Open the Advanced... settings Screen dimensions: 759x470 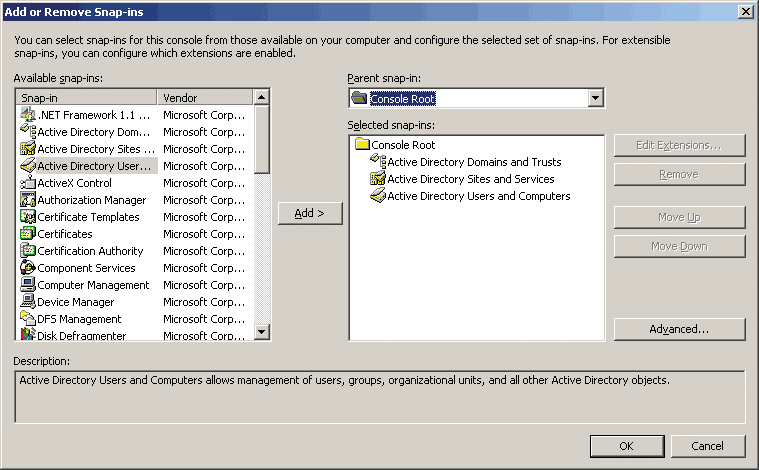tap(679, 329)
